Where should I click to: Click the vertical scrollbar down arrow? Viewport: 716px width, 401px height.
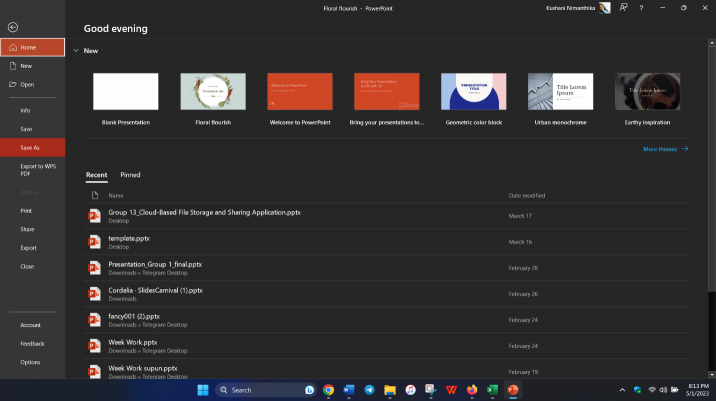tap(711, 375)
